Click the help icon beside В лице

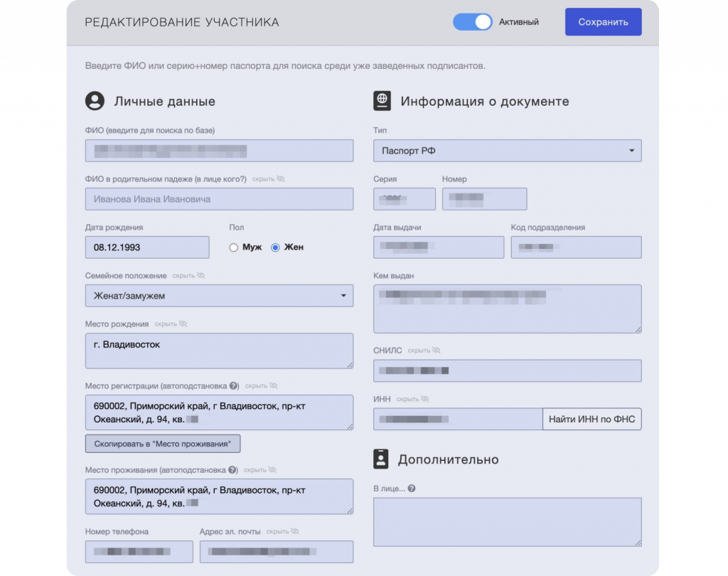click(x=412, y=489)
